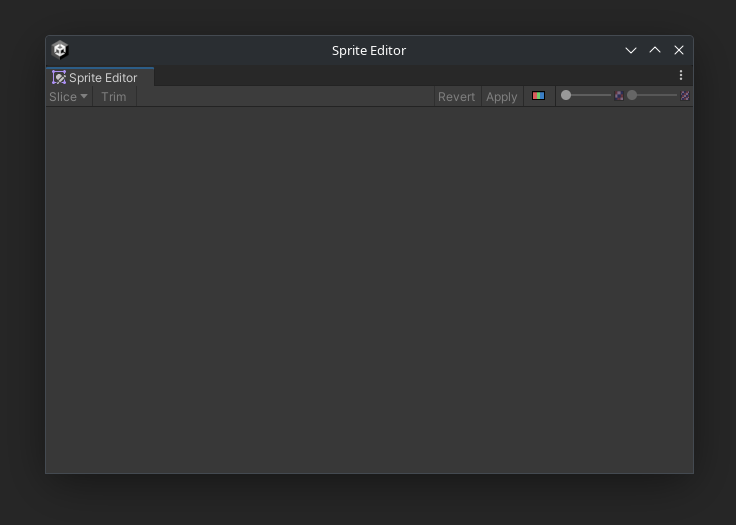
Task: Toggle the RGB/alpha color channel view button
Action: [538, 96]
